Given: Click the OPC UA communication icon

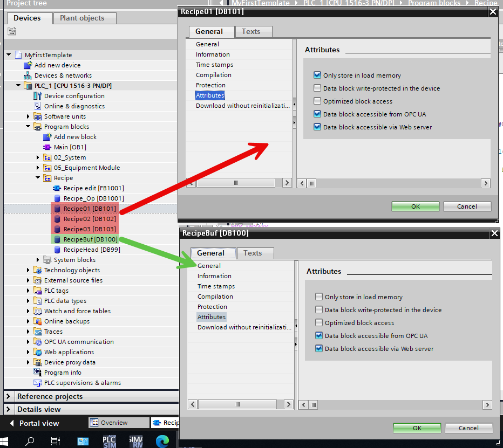Looking at the screenshot, I should click(x=38, y=342).
